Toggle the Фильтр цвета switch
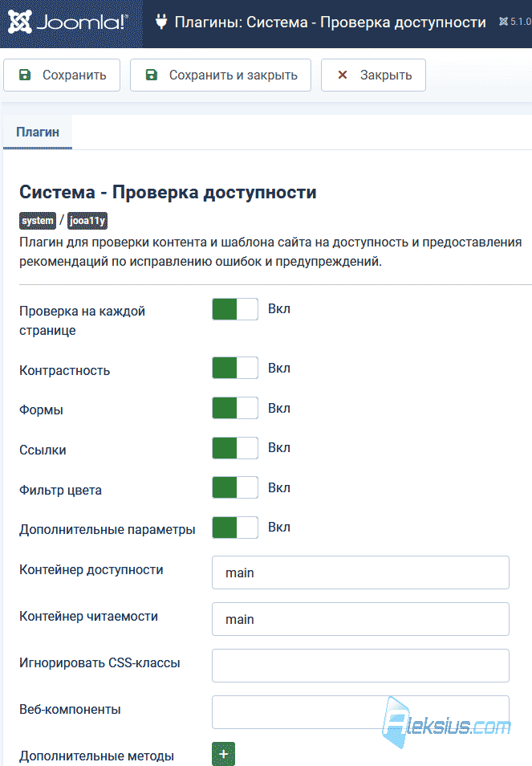This screenshot has width=532, height=766. pyautogui.click(x=235, y=487)
